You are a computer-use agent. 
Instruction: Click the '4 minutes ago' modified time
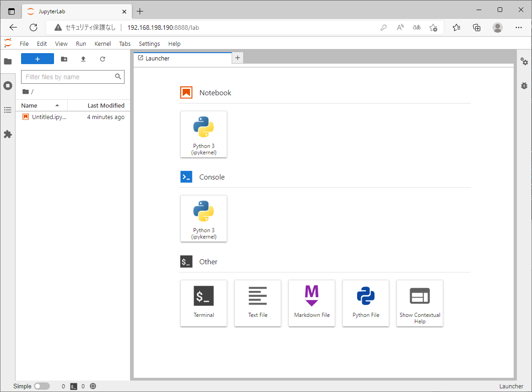pyautogui.click(x=105, y=117)
